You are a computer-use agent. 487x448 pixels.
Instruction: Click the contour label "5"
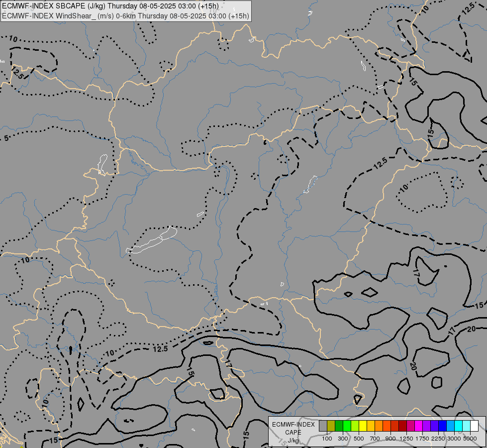[6, 138]
